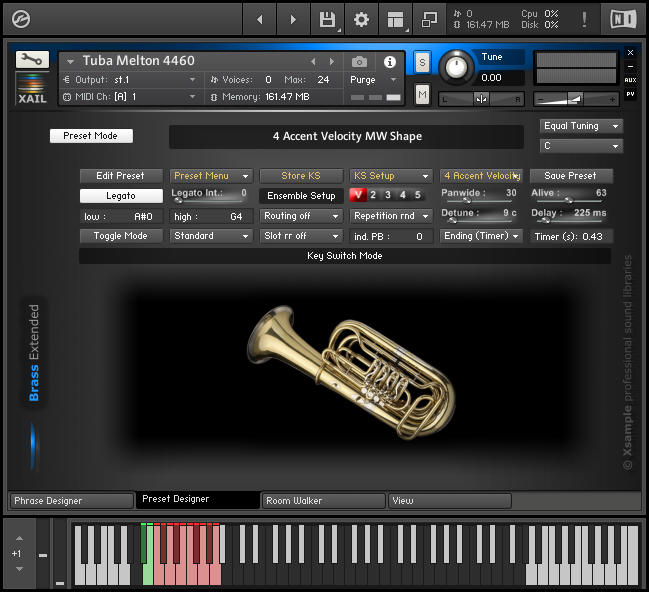The width and height of the screenshot is (649, 592).
Task: Switch to Phrase Designer tab
Action: pos(72,501)
